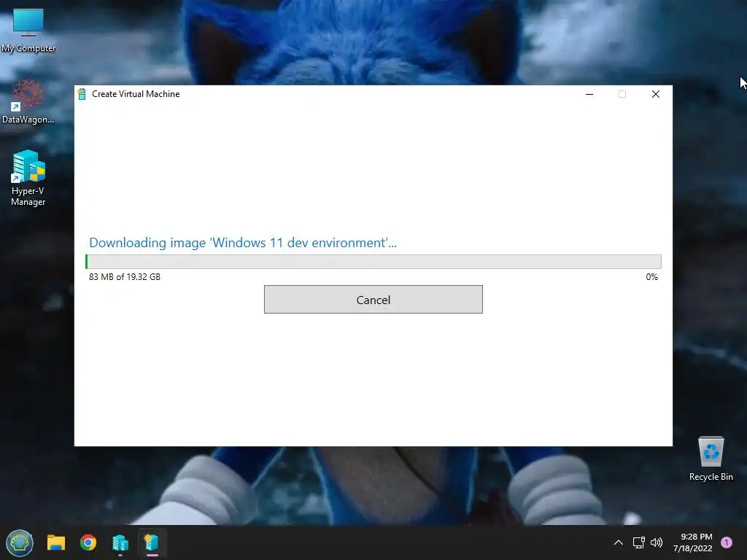Minimize the Create Virtual Machine window
This screenshot has height=560, width=747.
(589, 94)
